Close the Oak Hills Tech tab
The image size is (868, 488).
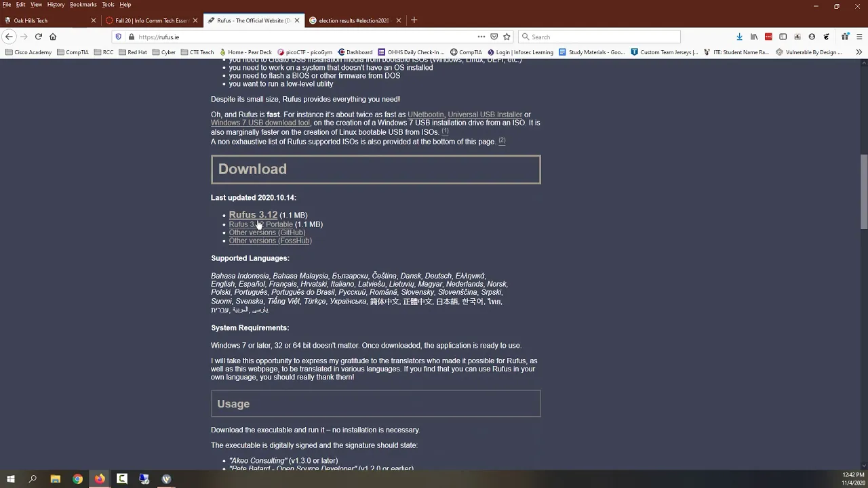coord(94,20)
